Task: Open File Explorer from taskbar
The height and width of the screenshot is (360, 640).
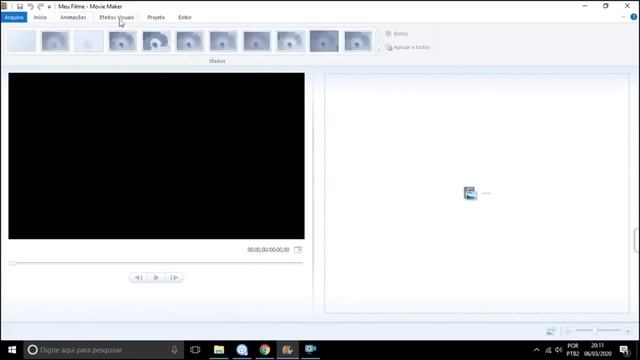Action: pyautogui.click(x=219, y=350)
